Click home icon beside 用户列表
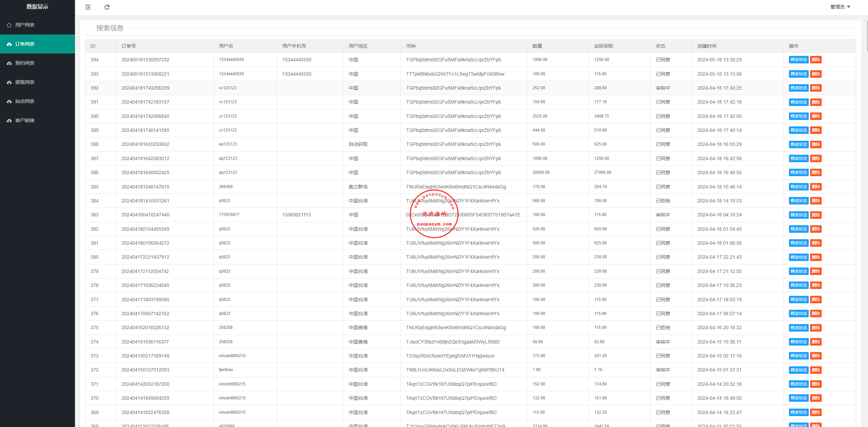Screen dimensions: 868x427 pos(9,25)
